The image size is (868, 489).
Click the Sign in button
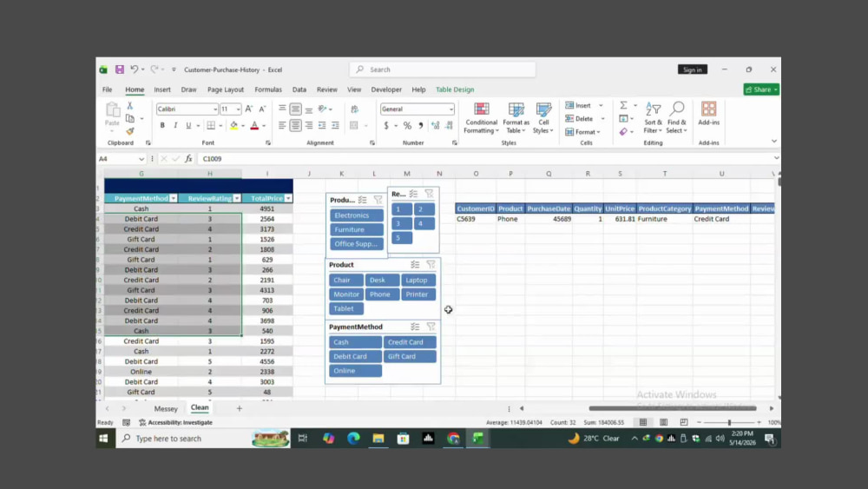coord(693,69)
